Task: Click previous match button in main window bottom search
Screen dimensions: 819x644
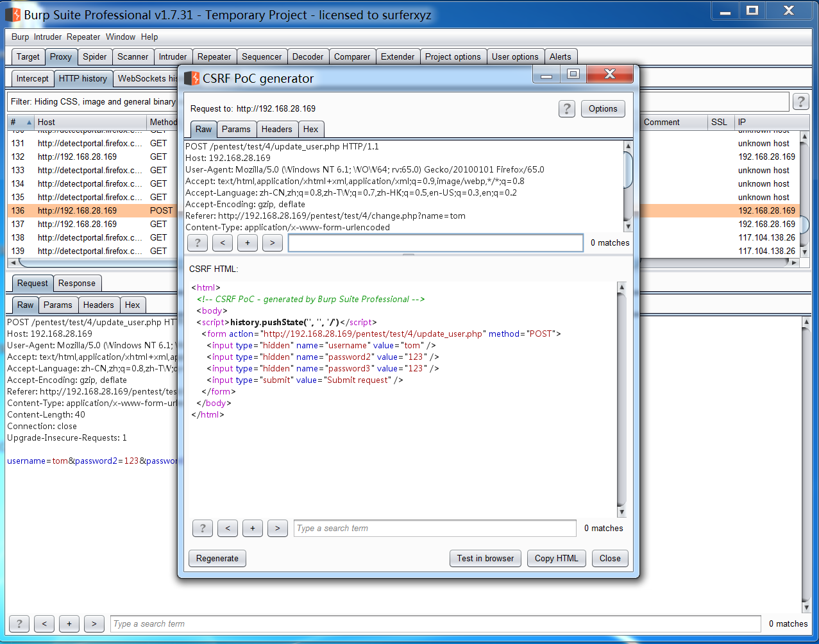Action: (x=44, y=623)
